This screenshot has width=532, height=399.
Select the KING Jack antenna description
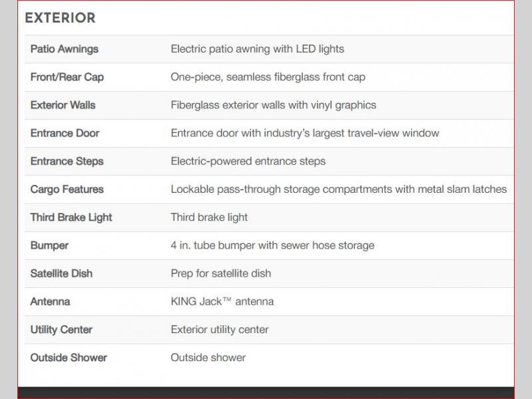pyautogui.click(x=222, y=301)
